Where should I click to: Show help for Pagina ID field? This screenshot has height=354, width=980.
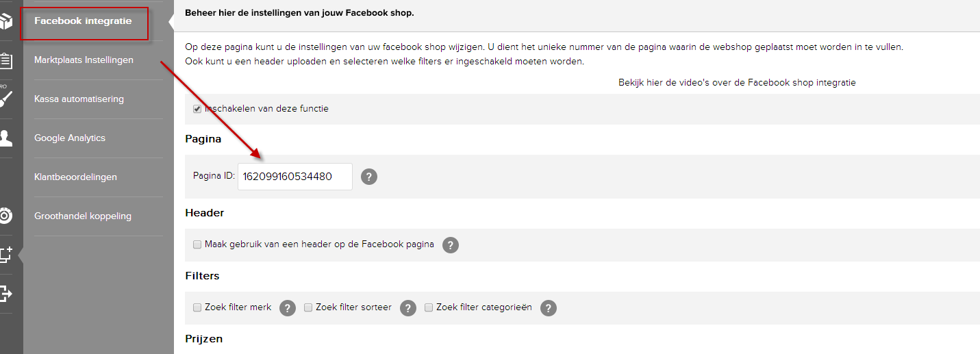click(369, 177)
